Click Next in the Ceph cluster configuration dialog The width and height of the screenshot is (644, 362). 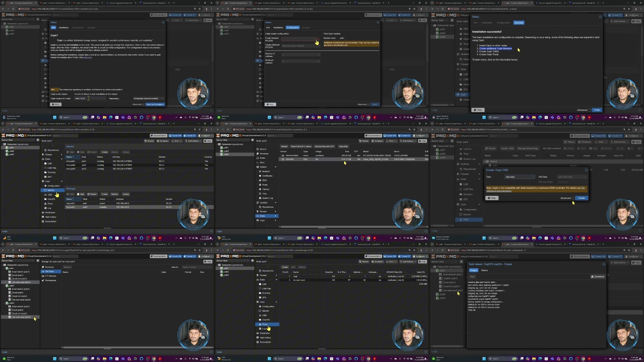[x=375, y=105]
